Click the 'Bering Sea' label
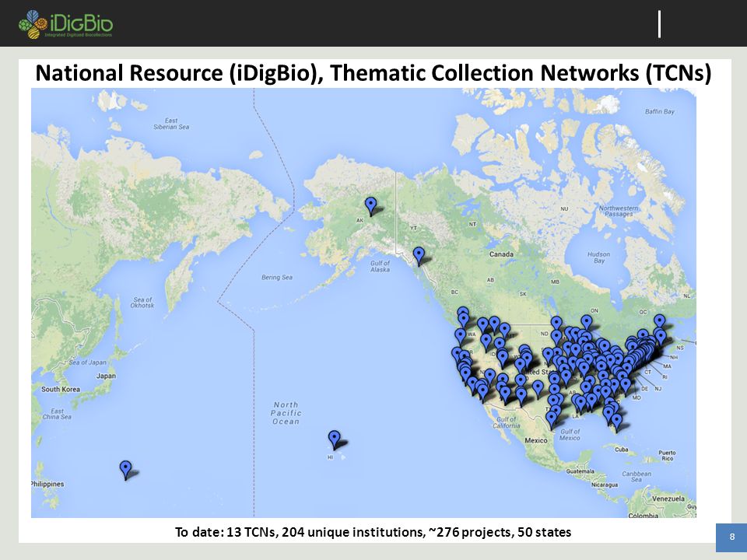Viewport: 747px width, 560px height. (x=277, y=277)
